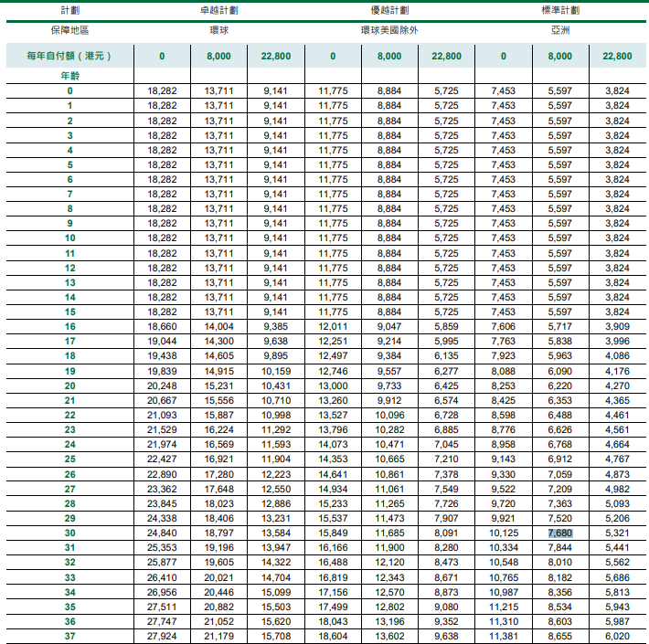Click value 11,310 in age 36 row

[x=504, y=621]
